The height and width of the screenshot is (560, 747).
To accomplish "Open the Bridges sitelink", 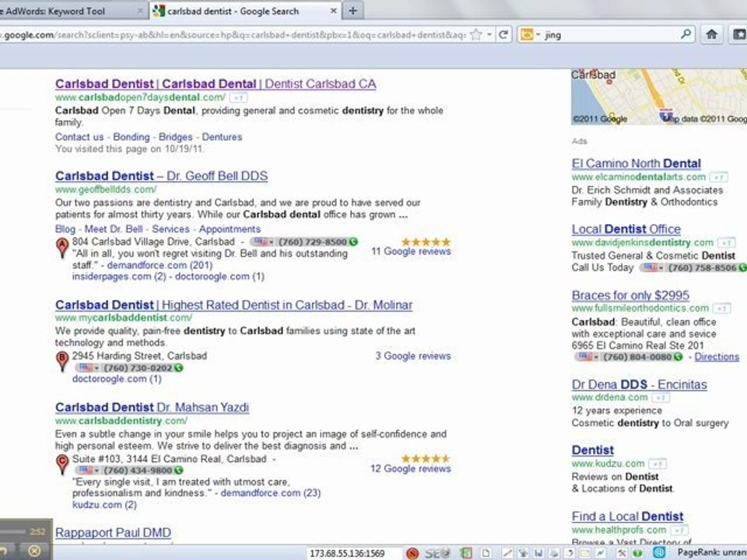I will (175, 137).
